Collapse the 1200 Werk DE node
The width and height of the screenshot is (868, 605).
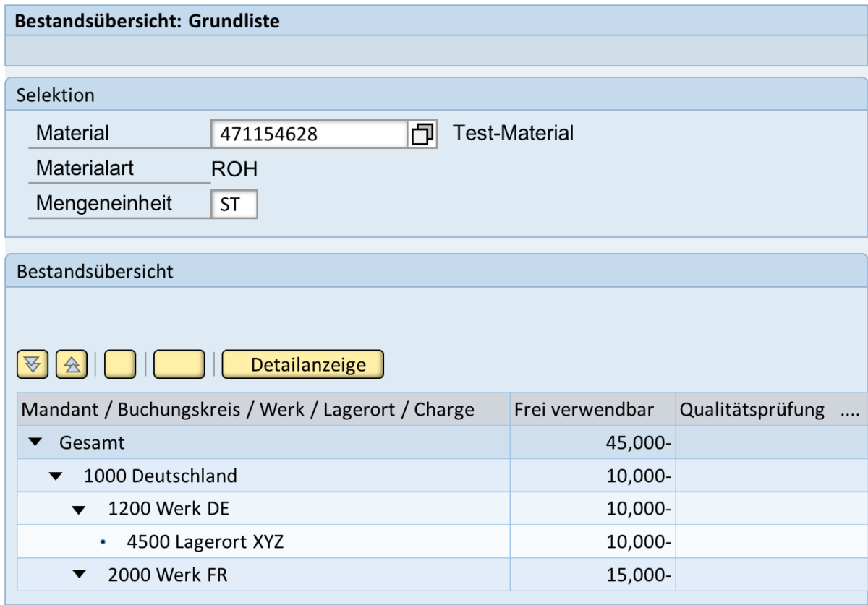click(79, 509)
